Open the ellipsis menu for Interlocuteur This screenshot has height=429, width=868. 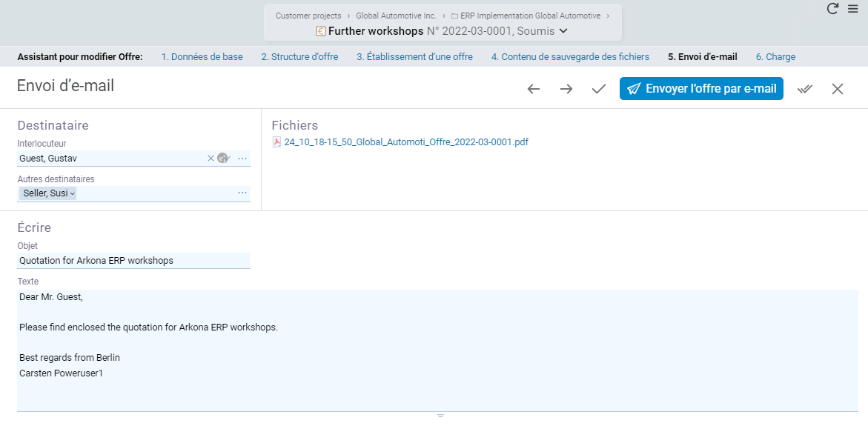[x=242, y=159]
